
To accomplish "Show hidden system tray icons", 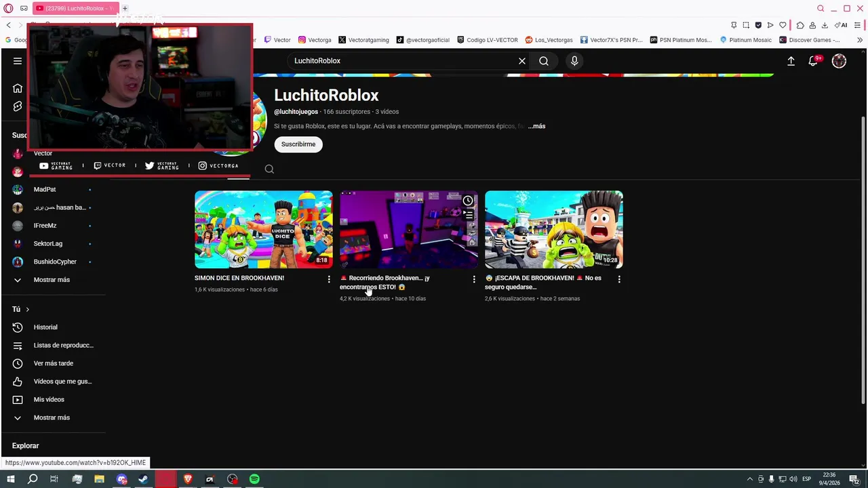I will (749, 479).
